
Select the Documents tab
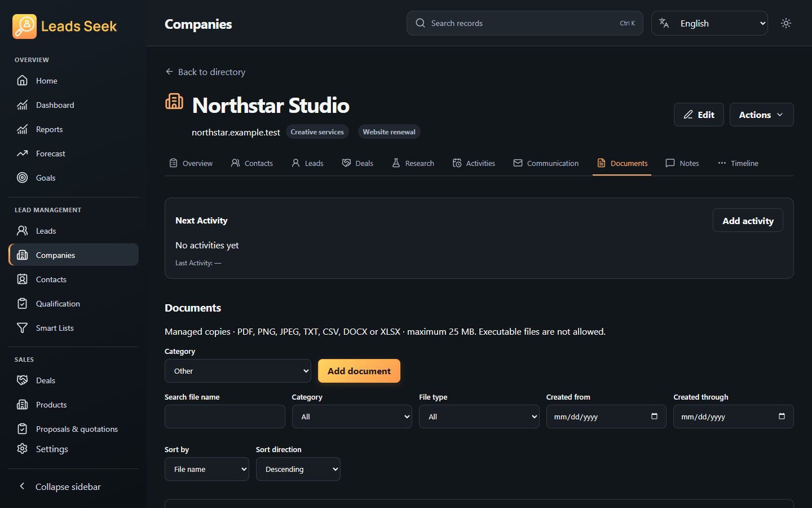pyautogui.click(x=622, y=163)
